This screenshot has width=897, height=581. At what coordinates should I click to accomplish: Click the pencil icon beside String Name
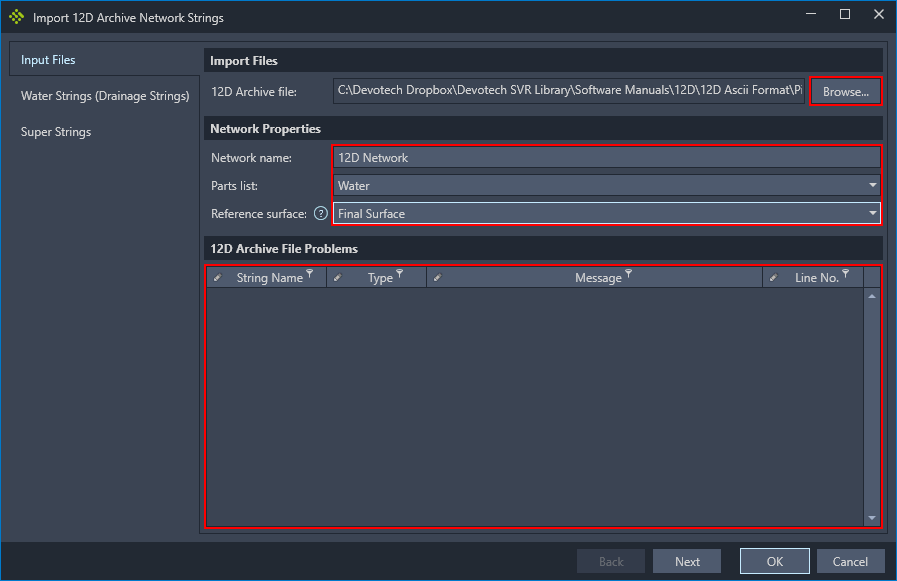point(217,278)
